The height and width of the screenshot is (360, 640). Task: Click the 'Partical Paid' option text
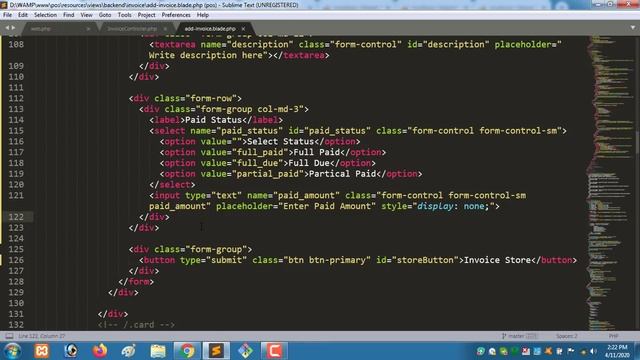click(x=342, y=174)
